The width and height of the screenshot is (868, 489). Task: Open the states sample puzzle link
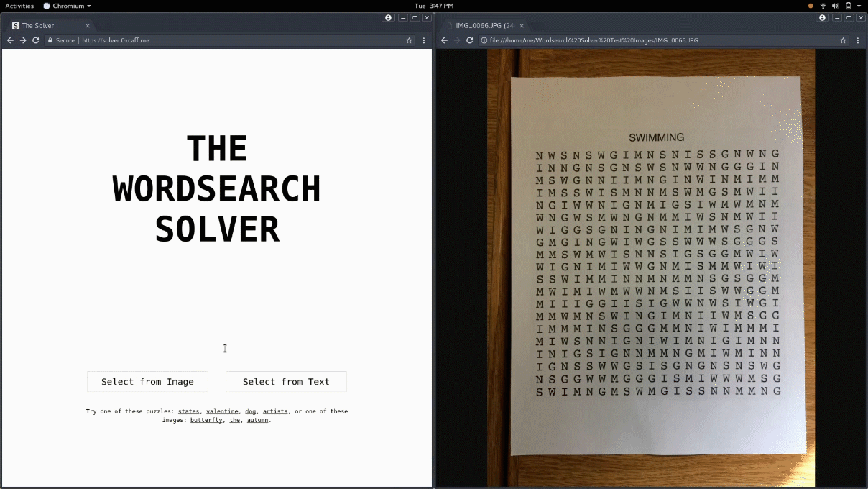pyautogui.click(x=189, y=411)
